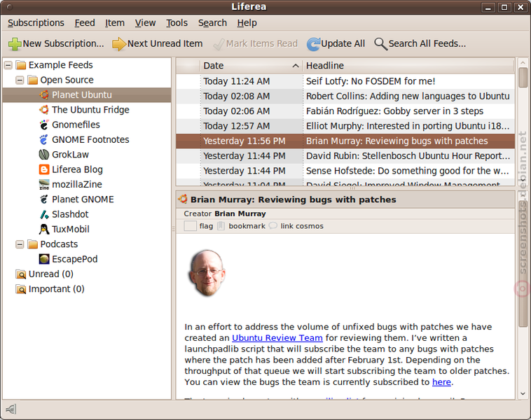
Task: Click Creator name Brian Murray
Action: tap(240, 214)
